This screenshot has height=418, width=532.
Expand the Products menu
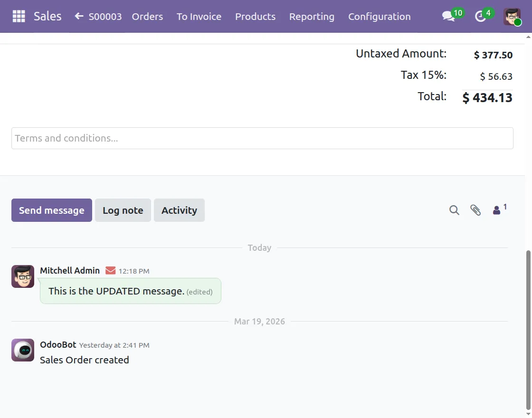255,17
